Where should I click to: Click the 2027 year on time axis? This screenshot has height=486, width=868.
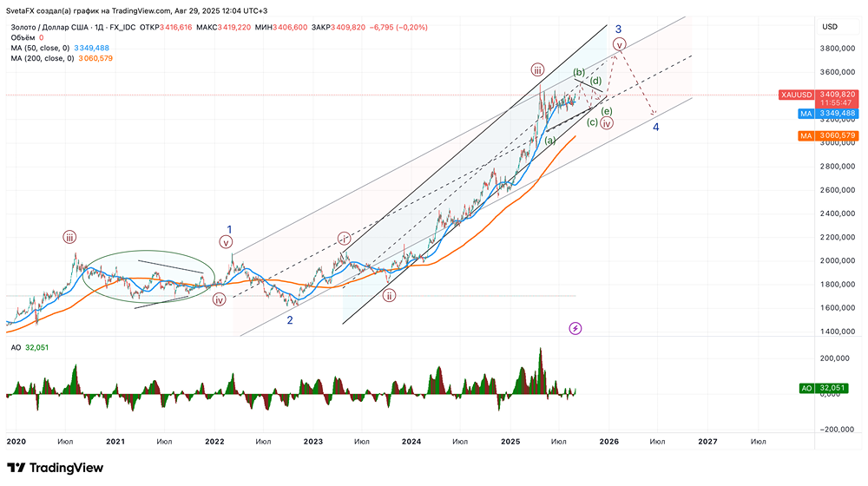(707, 441)
